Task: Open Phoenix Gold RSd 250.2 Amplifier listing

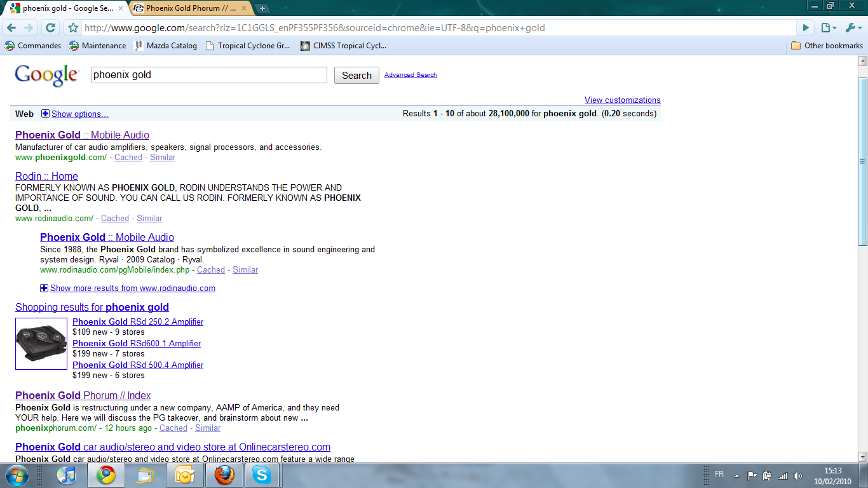Action: coord(138,322)
